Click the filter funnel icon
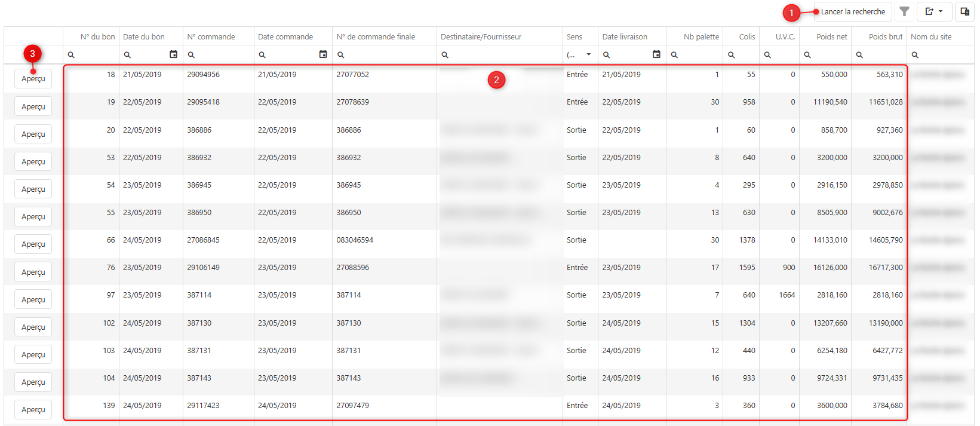This screenshot has height=426, width=980. point(904,11)
